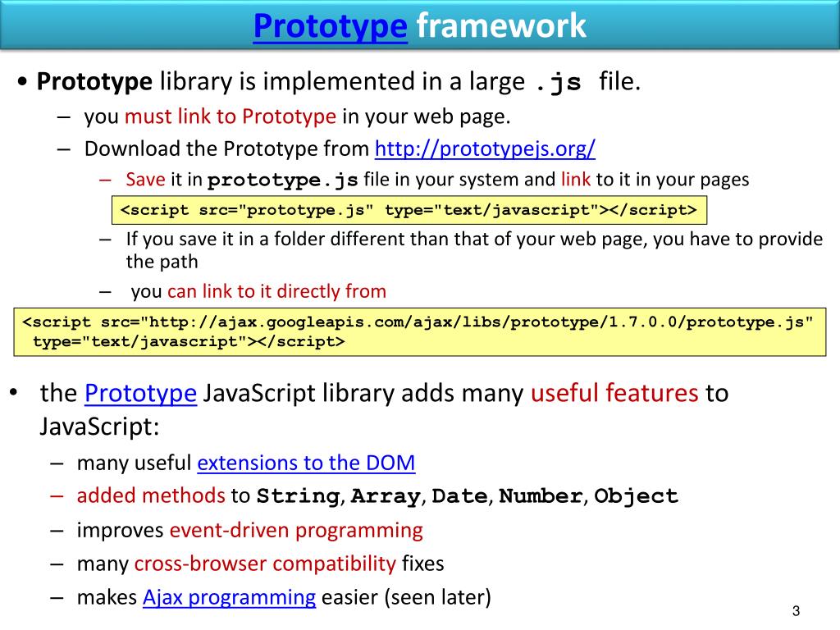
Task: Click the red 'must link to Prototype' text
Action: pyautogui.click(x=231, y=116)
